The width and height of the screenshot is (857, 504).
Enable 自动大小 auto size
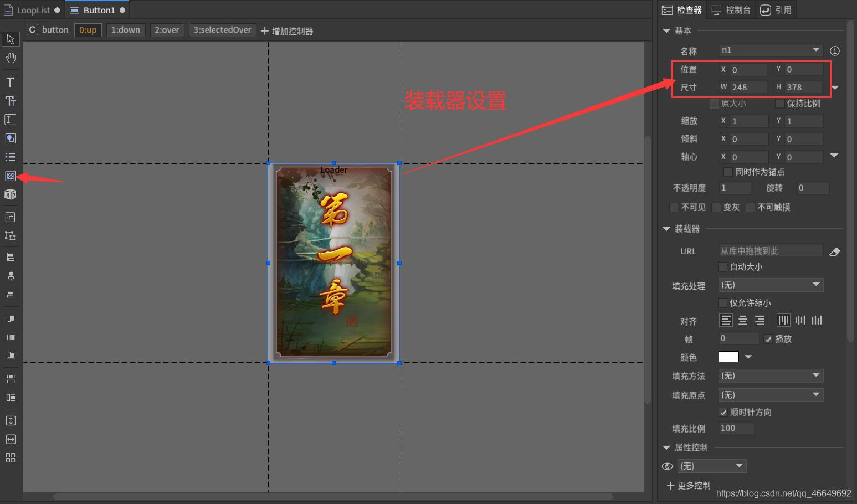(722, 267)
